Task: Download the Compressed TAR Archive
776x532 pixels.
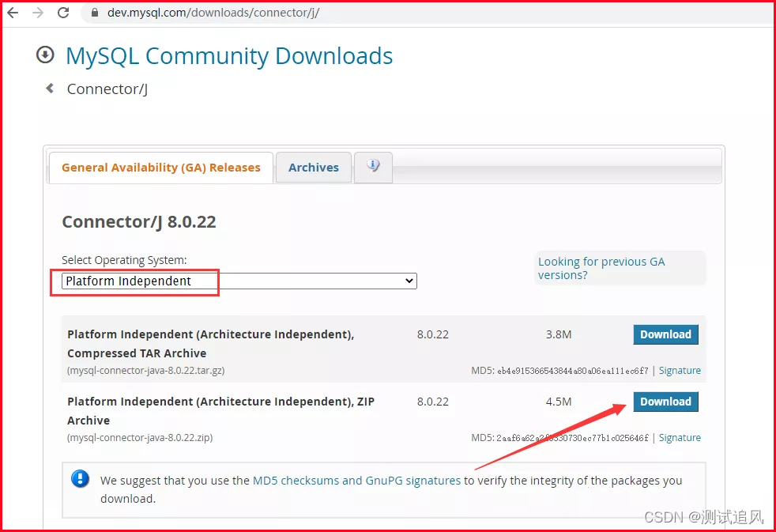Action: tap(665, 334)
